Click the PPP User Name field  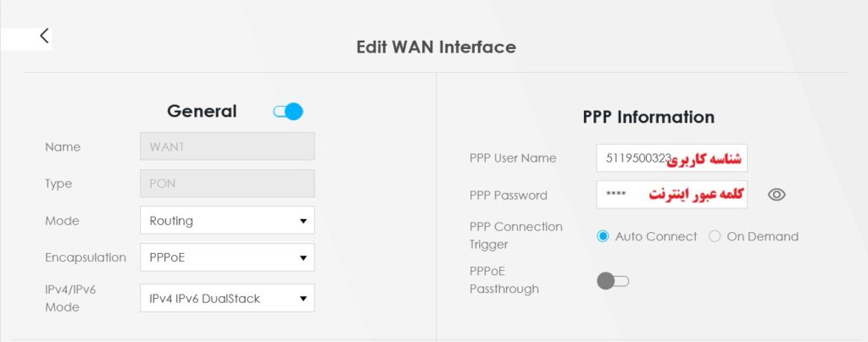(x=671, y=158)
